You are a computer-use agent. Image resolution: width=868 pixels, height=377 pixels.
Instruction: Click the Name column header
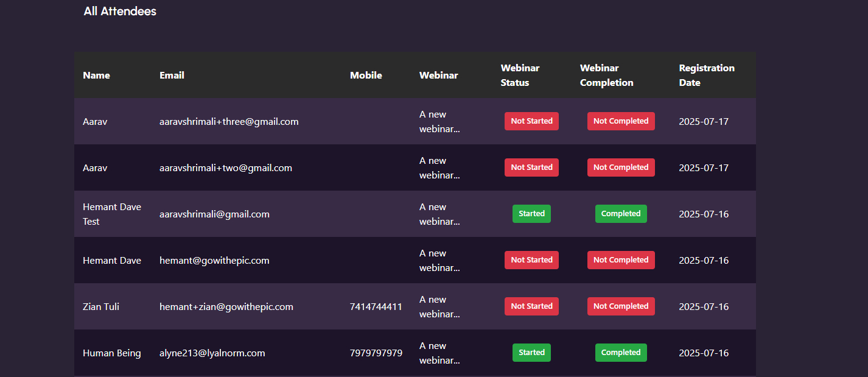pos(96,76)
